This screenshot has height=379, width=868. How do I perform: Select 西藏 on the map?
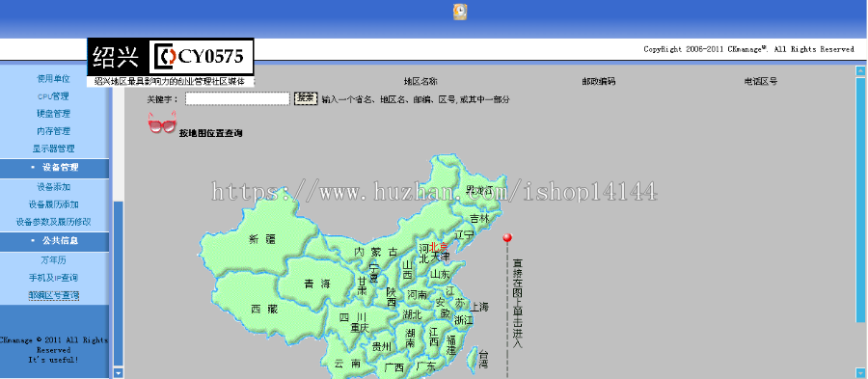[x=263, y=310]
